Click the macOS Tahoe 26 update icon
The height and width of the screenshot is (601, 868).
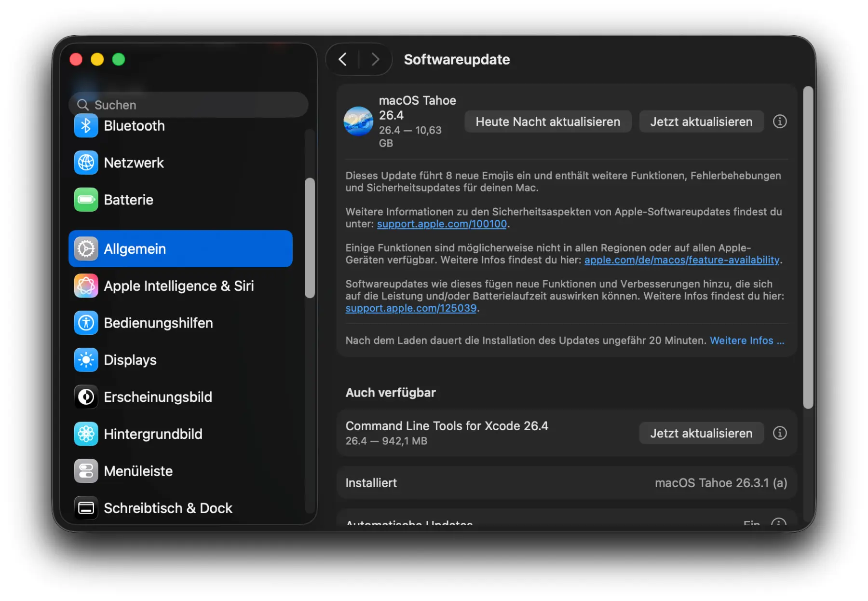tap(358, 122)
